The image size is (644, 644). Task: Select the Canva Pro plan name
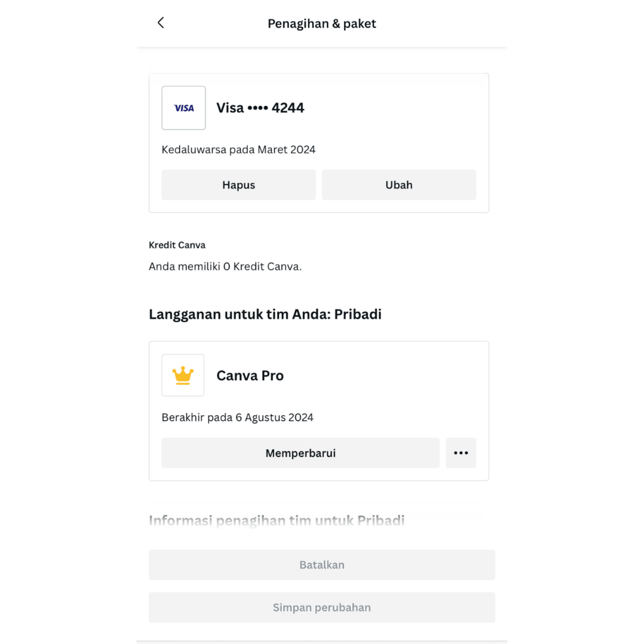250,376
